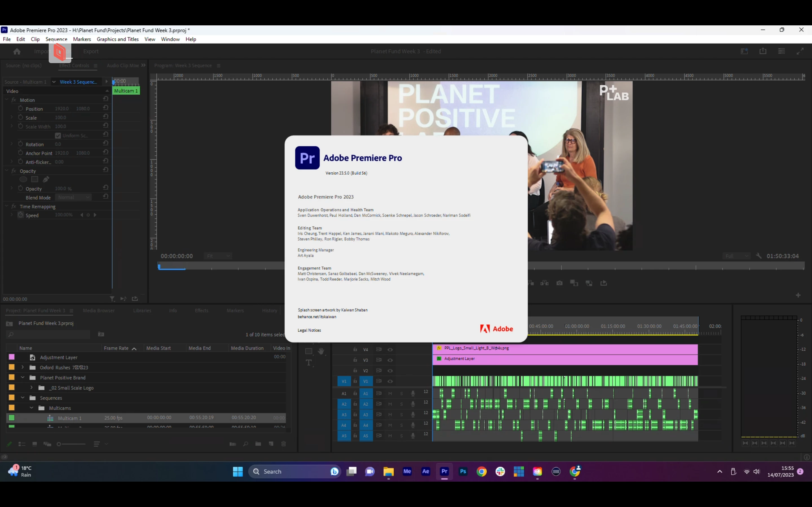Click the A1 voice-over record microphone
812x507 pixels.
pos(413,393)
